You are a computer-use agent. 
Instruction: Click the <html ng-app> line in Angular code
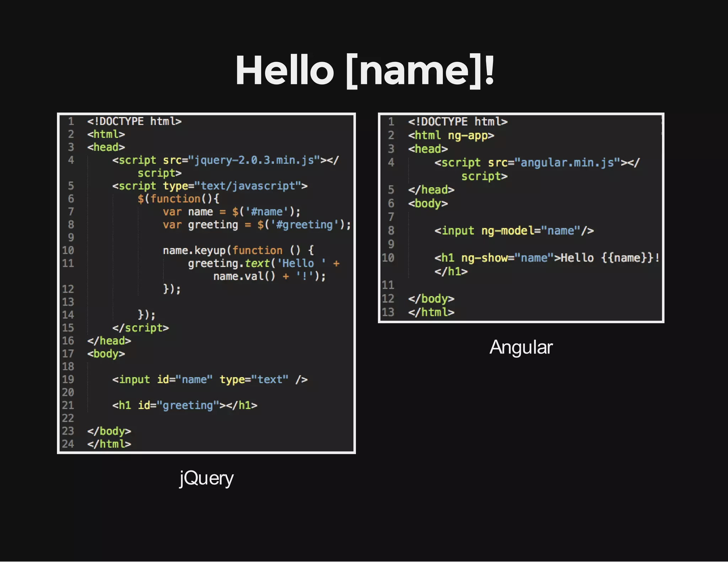[451, 135]
